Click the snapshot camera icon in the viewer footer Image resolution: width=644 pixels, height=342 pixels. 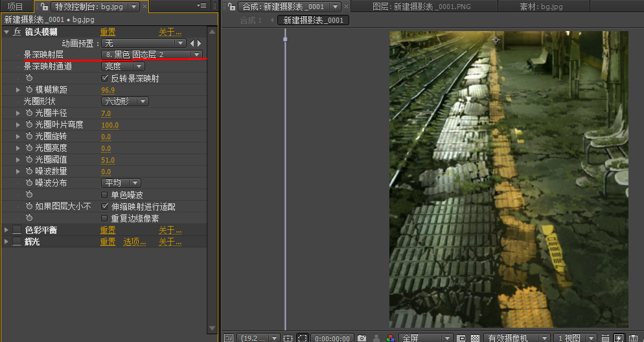click(362, 337)
